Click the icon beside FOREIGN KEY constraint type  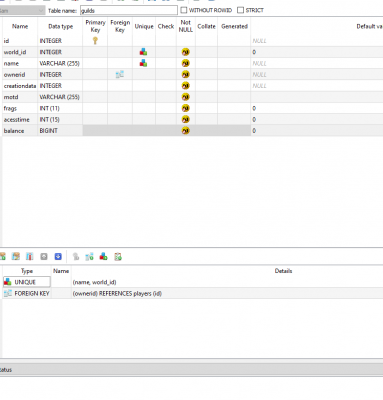[8, 293]
